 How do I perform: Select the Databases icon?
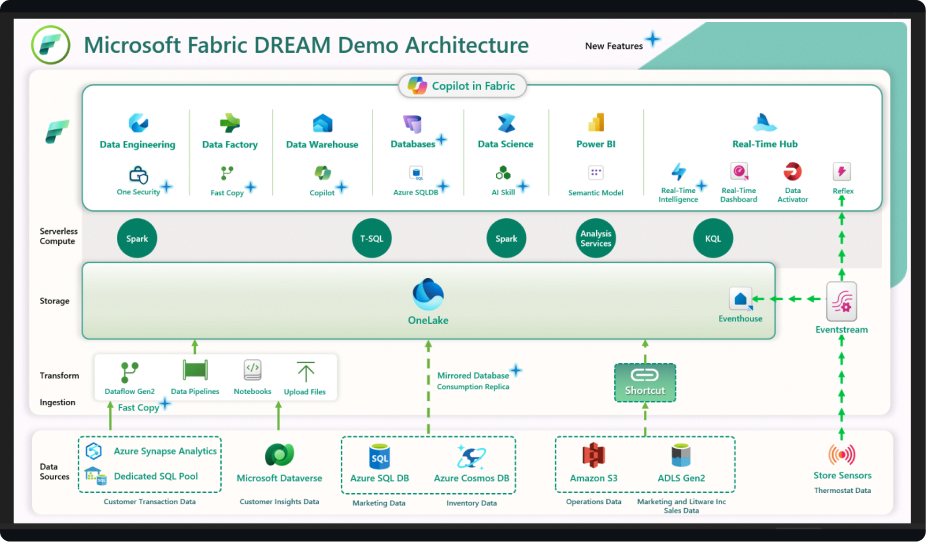(x=412, y=123)
